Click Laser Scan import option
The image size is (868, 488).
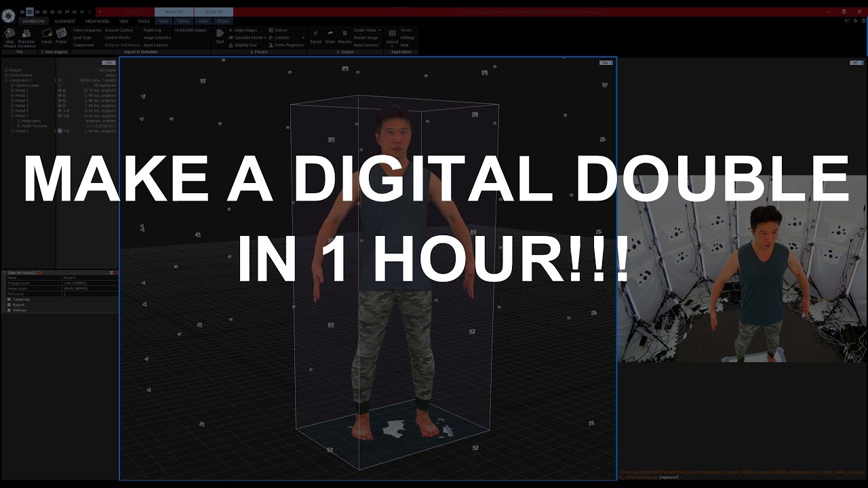point(82,38)
